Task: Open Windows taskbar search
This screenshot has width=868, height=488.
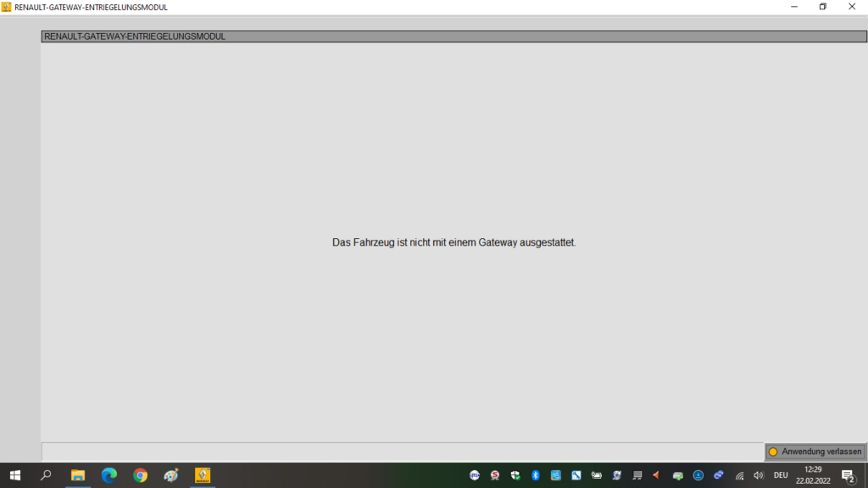Action: (46, 475)
